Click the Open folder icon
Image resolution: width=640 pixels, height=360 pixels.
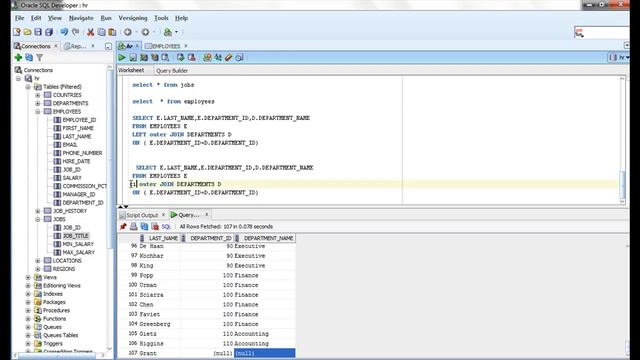point(27,32)
